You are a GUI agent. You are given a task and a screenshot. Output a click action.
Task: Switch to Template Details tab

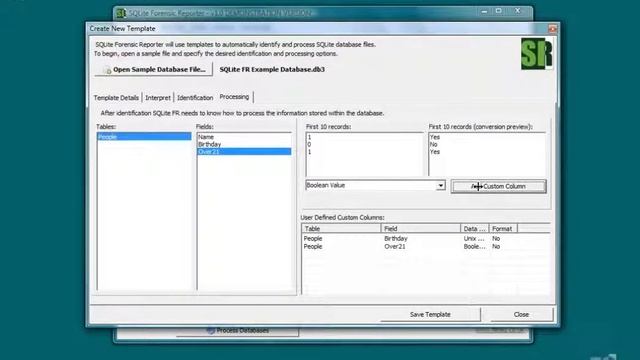click(116, 98)
